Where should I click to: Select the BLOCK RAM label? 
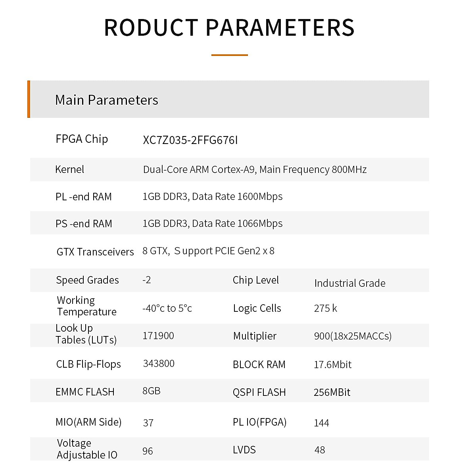tap(259, 365)
